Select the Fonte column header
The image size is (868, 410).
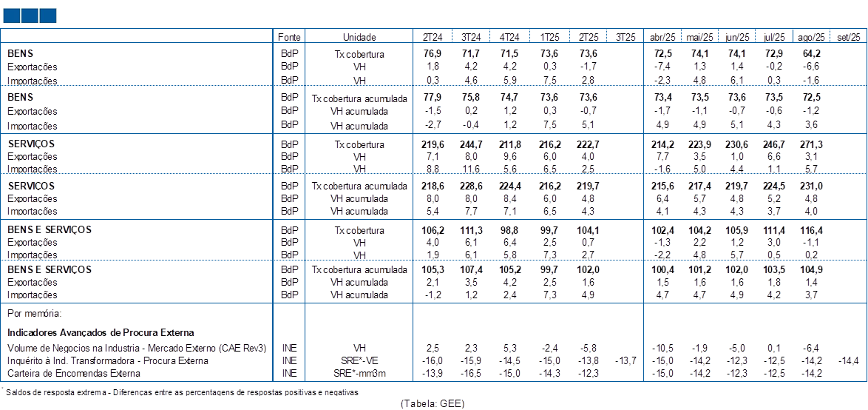289,36
